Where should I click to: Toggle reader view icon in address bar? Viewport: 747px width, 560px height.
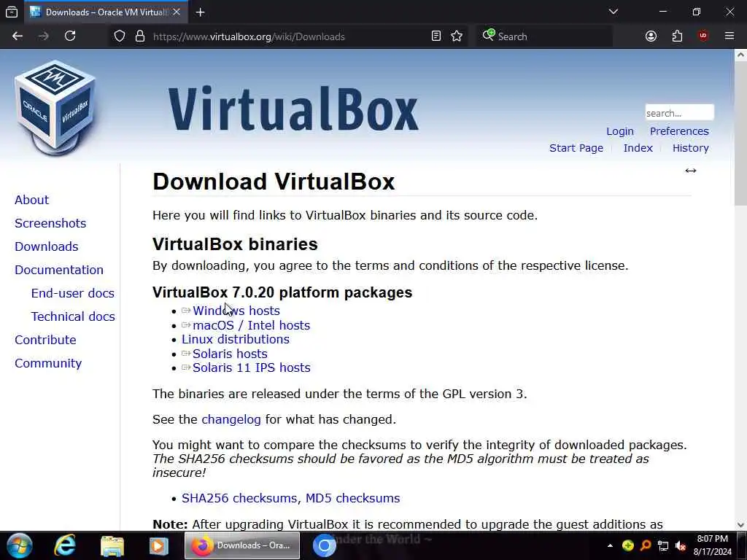pyautogui.click(x=436, y=36)
